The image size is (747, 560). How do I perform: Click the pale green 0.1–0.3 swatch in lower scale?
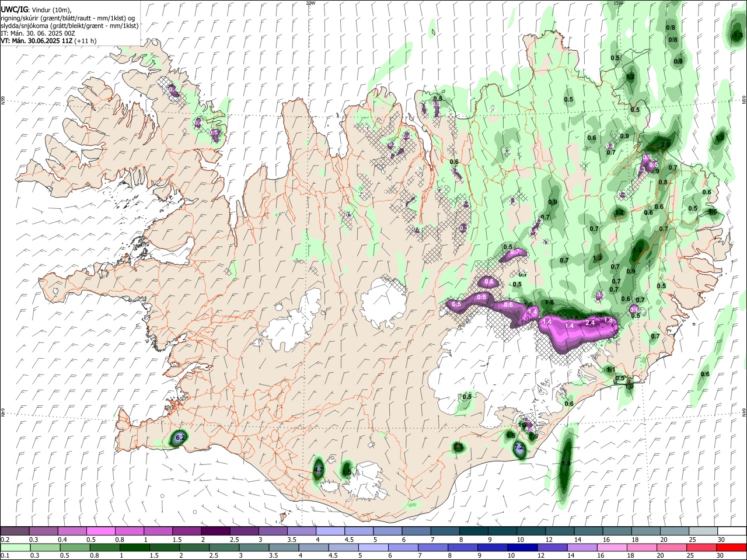(16, 548)
